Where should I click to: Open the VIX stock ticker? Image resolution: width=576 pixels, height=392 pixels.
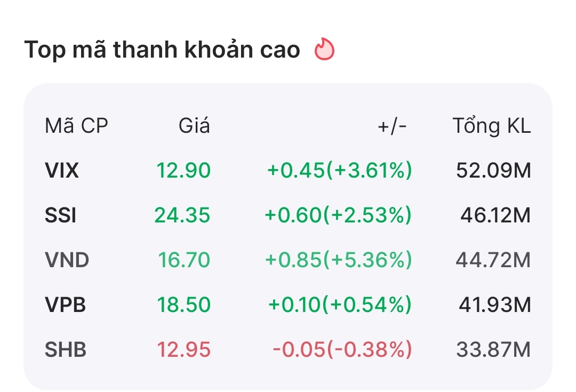tap(62, 171)
